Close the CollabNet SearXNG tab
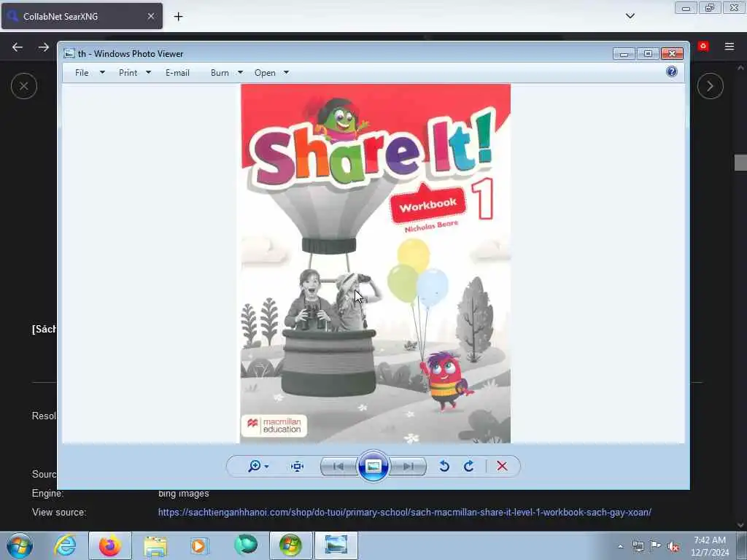This screenshot has width=747, height=560. [151, 16]
